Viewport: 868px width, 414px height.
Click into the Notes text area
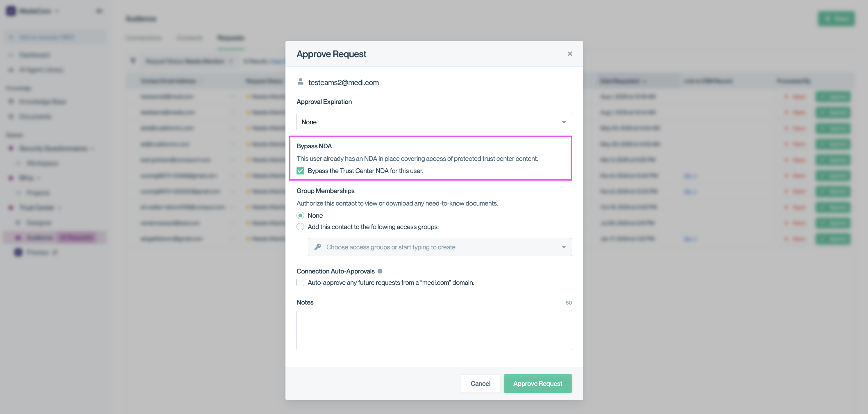[434, 330]
